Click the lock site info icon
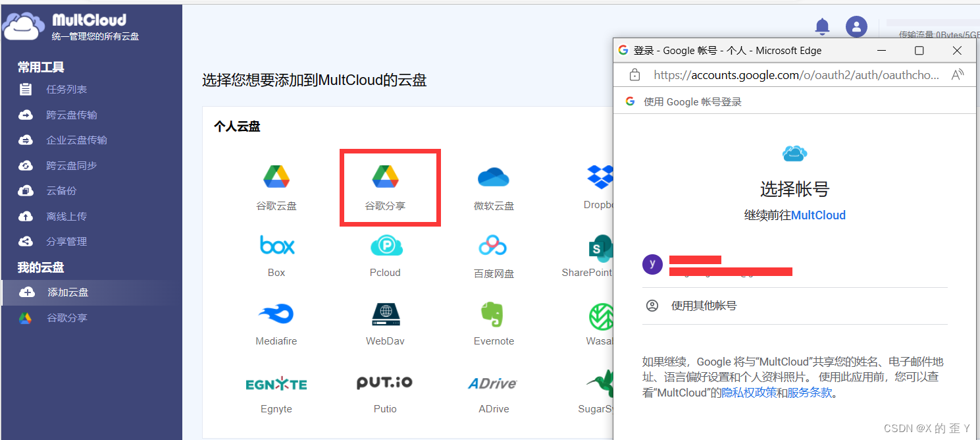The image size is (980, 440). point(634,75)
